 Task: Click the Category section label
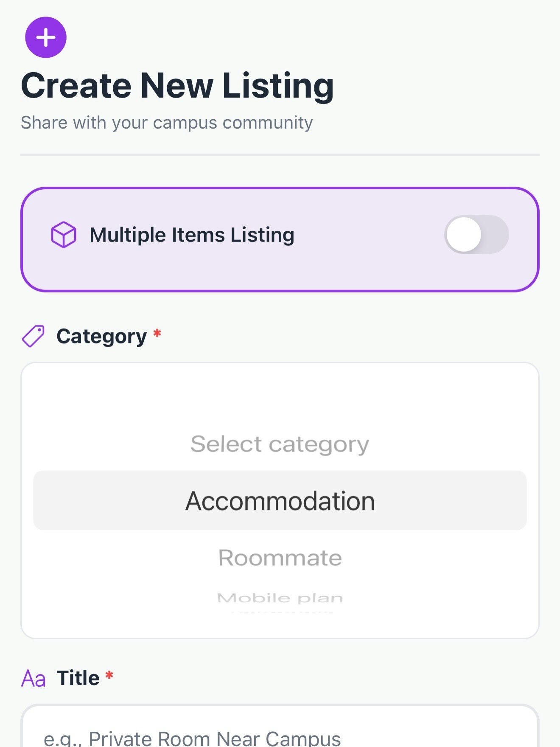[x=102, y=335]
